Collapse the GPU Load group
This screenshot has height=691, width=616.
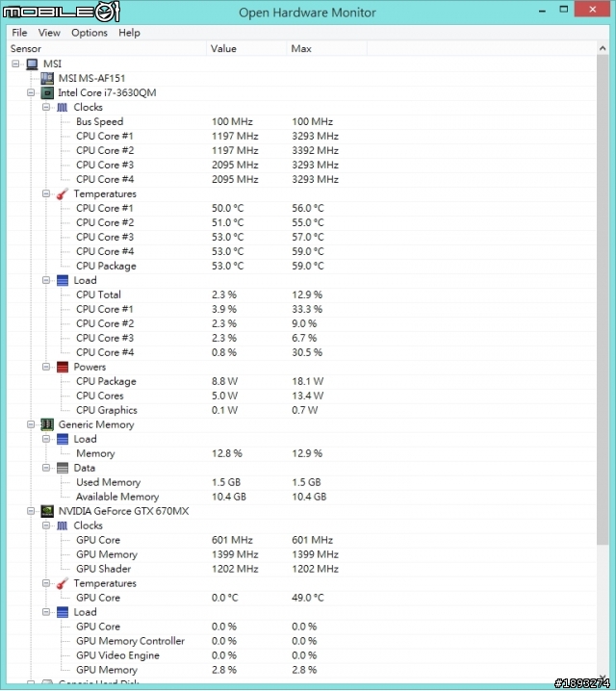[x=46, y=612]
